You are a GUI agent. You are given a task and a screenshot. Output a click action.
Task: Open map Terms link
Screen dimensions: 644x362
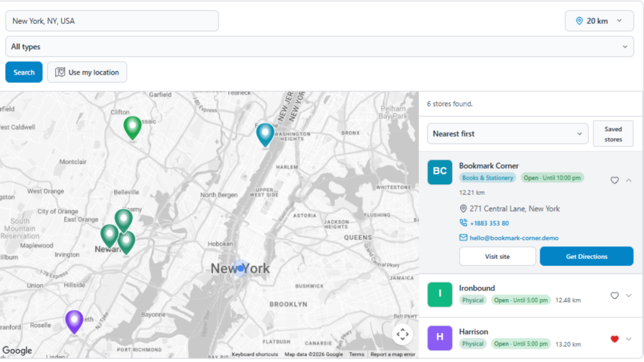click(357, 354)
